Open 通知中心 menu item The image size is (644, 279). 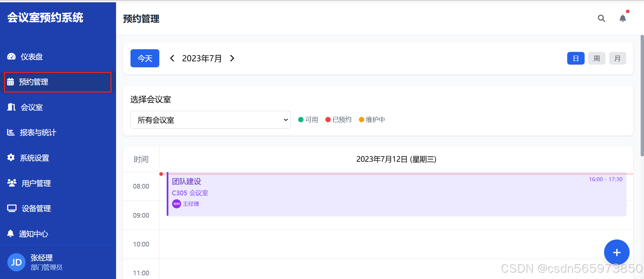point(58,233)
